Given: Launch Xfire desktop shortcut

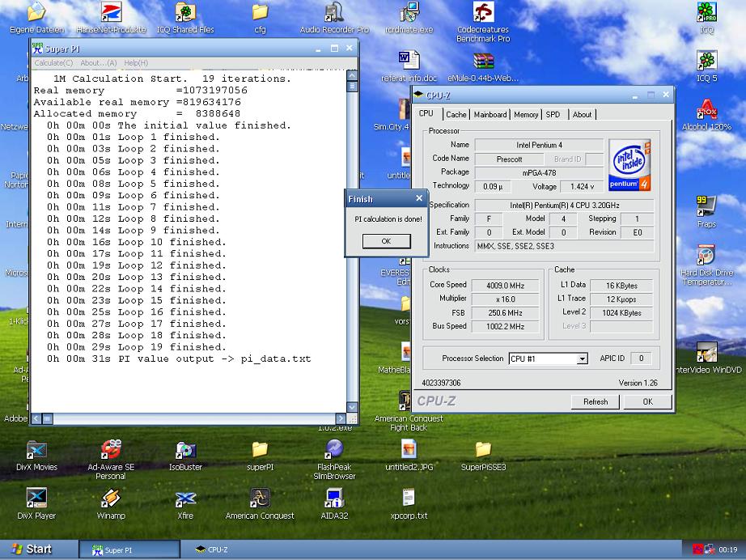Looking at the screenshot, I should 185,503.
